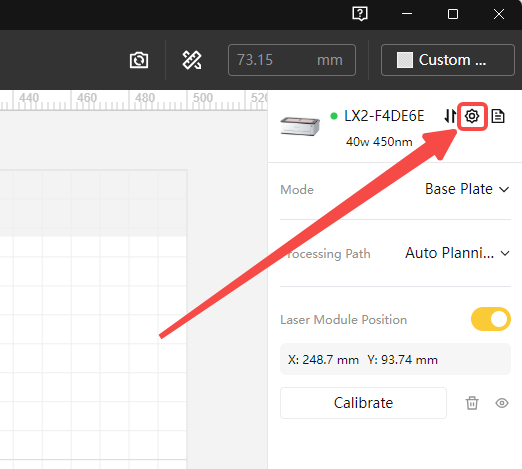
Task: Click the up-down arrows switch device icon
Action: coord(450,116)
